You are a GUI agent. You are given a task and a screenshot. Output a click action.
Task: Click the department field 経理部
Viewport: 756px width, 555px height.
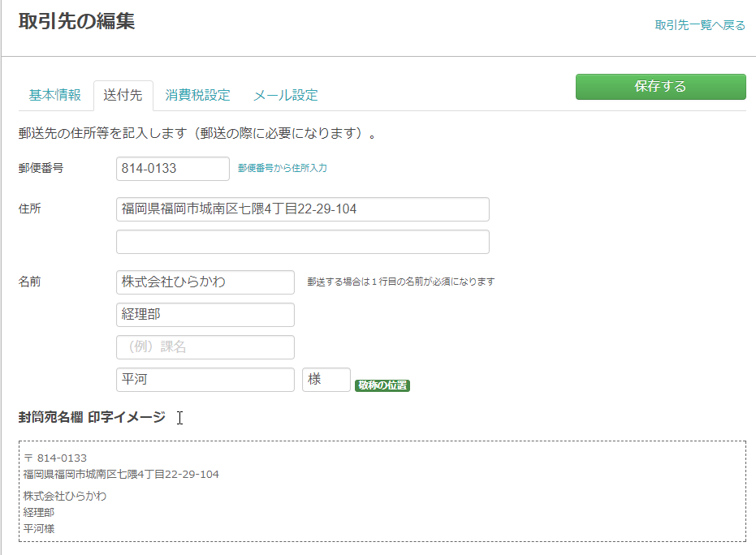pyautogui.click(x=205, y=315)
